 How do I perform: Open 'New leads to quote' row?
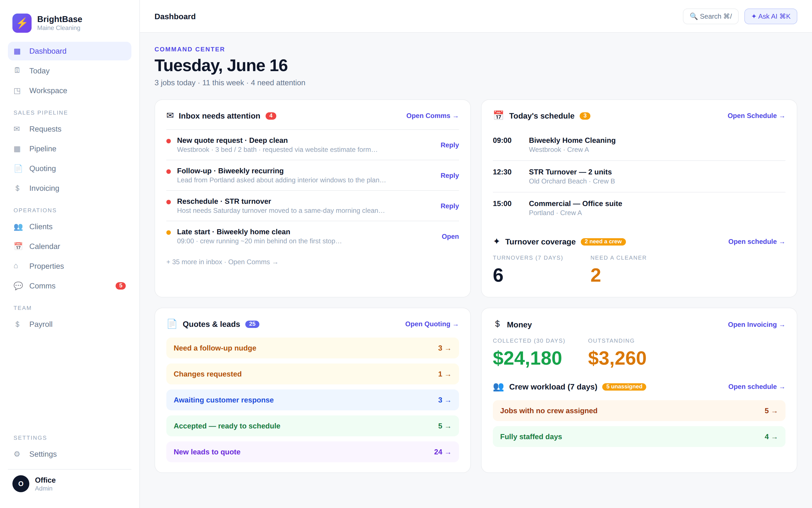(312, 452)
